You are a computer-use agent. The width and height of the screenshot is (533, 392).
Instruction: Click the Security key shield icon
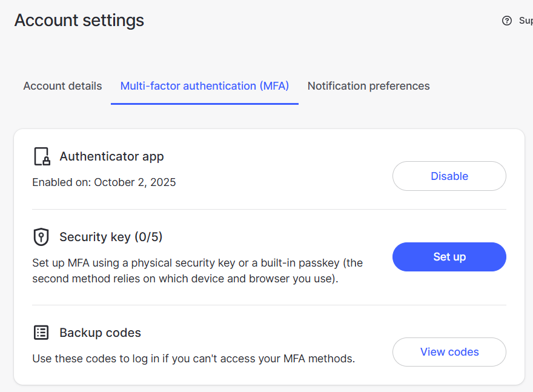coord(41,237)
